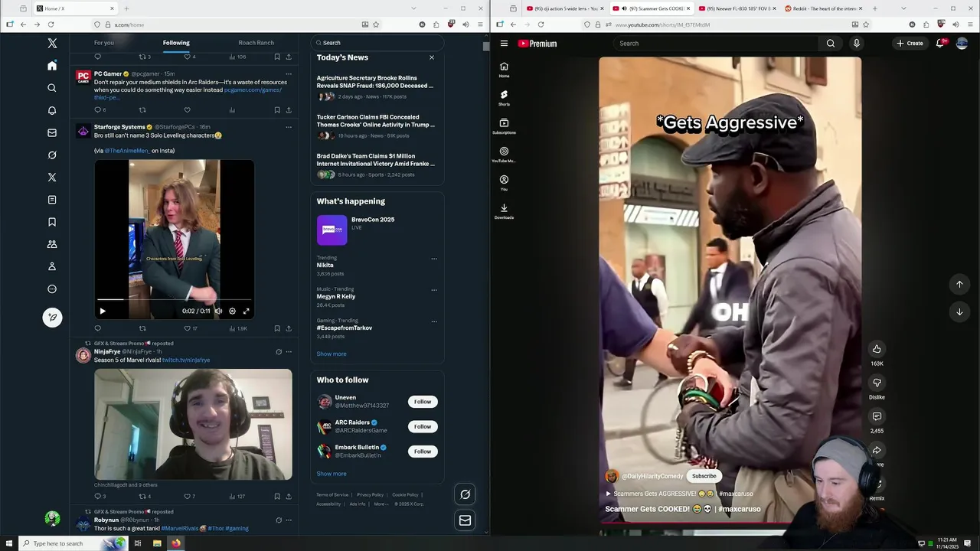Viewport: 980px width, 551px height.
Task: Share the Starforge Systems post
Action: [289, 328]
